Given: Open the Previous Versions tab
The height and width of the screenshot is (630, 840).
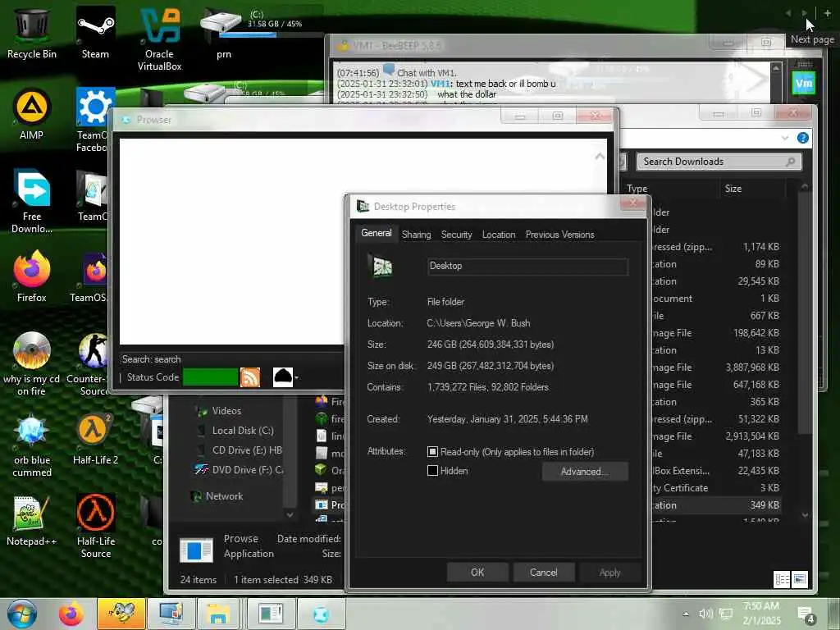Looking at the screenshot, I should point(559,235).
